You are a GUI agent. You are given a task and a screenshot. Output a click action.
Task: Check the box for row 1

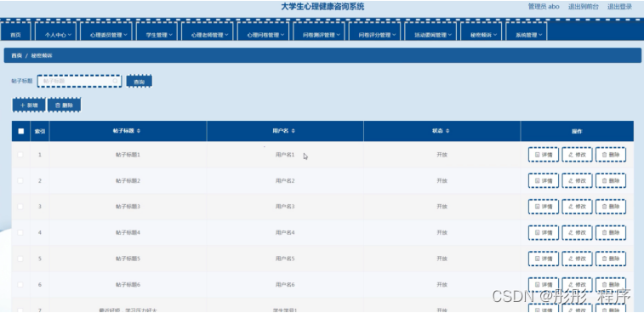coord(20,155)
